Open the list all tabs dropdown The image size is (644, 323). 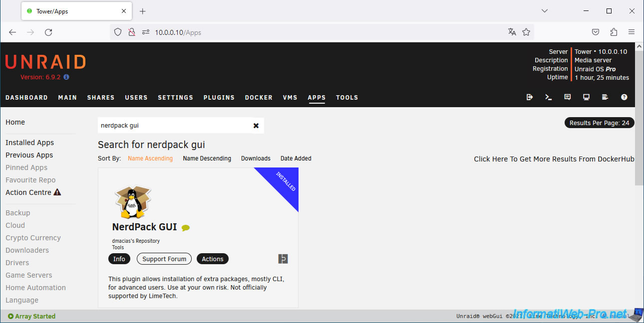[545, 11]
